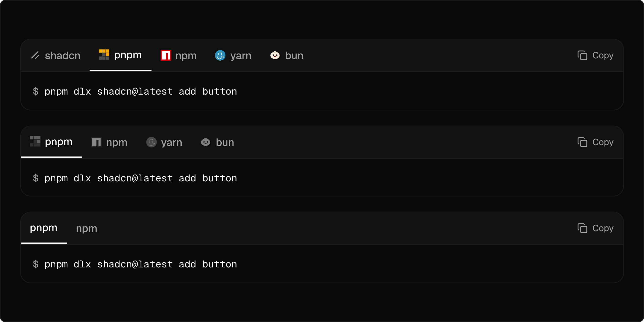This screenshot has height=322, width=644.
Task: Click the bun icon in the middle block
Action: point(206,142)
